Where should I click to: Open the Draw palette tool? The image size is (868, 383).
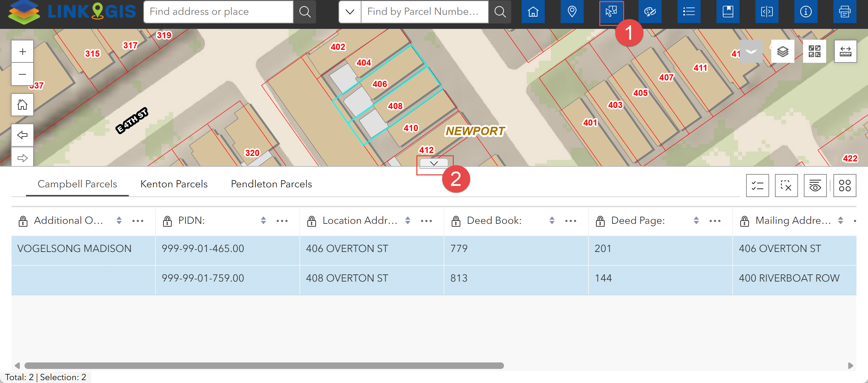[650, 12]
